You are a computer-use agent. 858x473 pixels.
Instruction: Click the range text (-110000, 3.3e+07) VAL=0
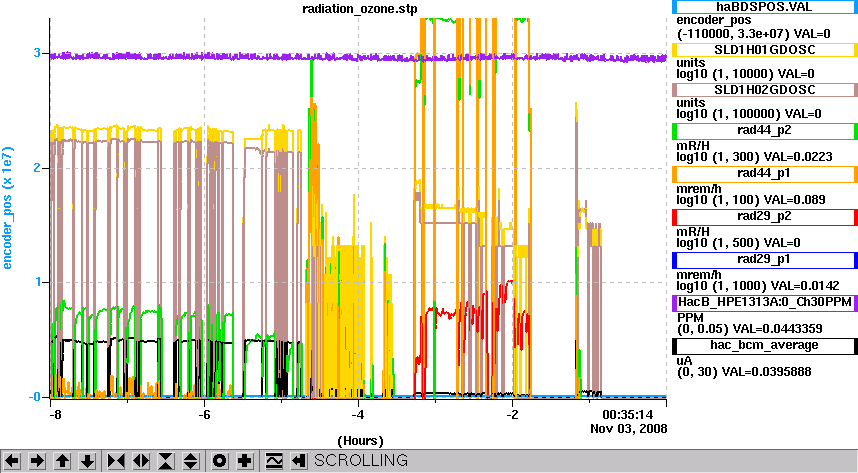click(x=753, y=34)
